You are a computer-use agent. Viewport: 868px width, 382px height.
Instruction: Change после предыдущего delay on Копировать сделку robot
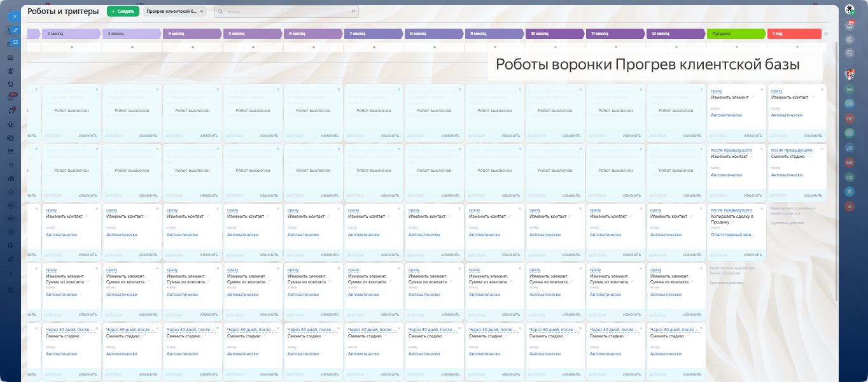[x=731, y=210]
